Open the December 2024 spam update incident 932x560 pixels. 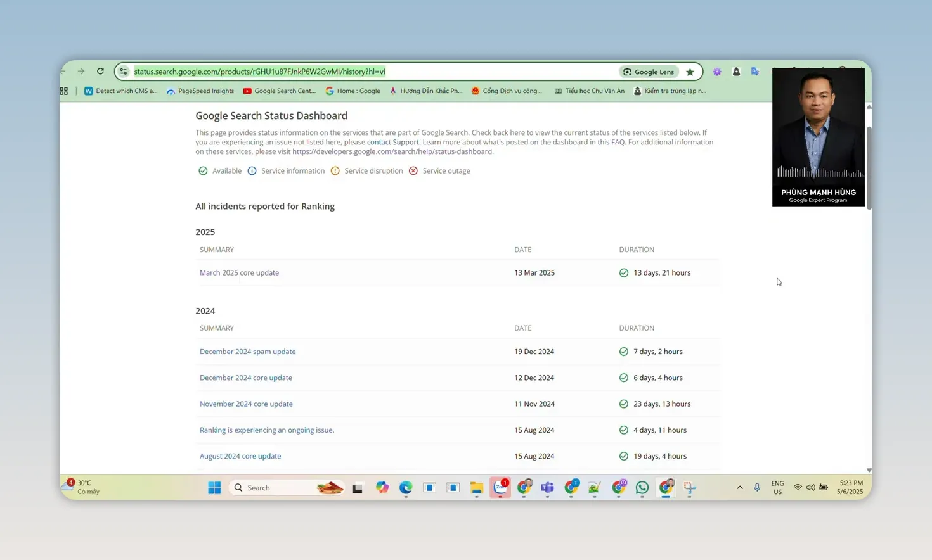coord(247,352)
